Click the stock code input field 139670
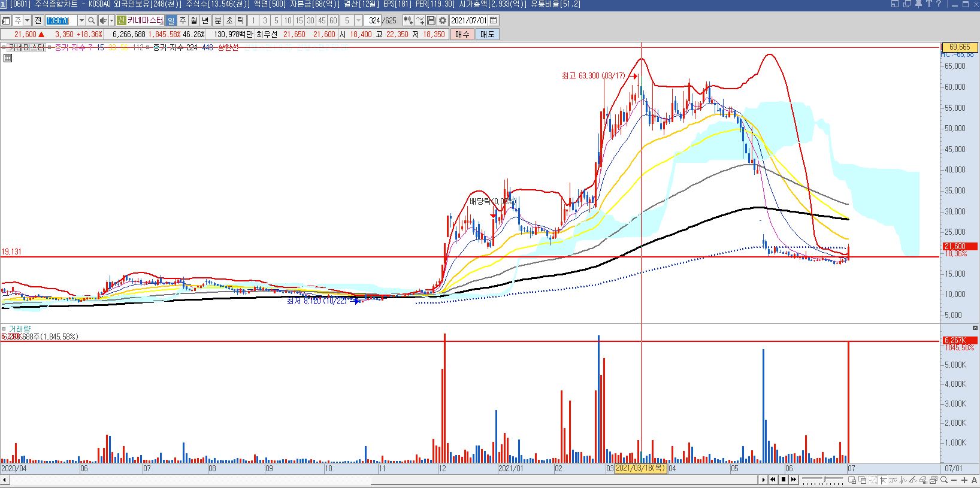Viewport: 980px width, 488px height. (62, 20)
